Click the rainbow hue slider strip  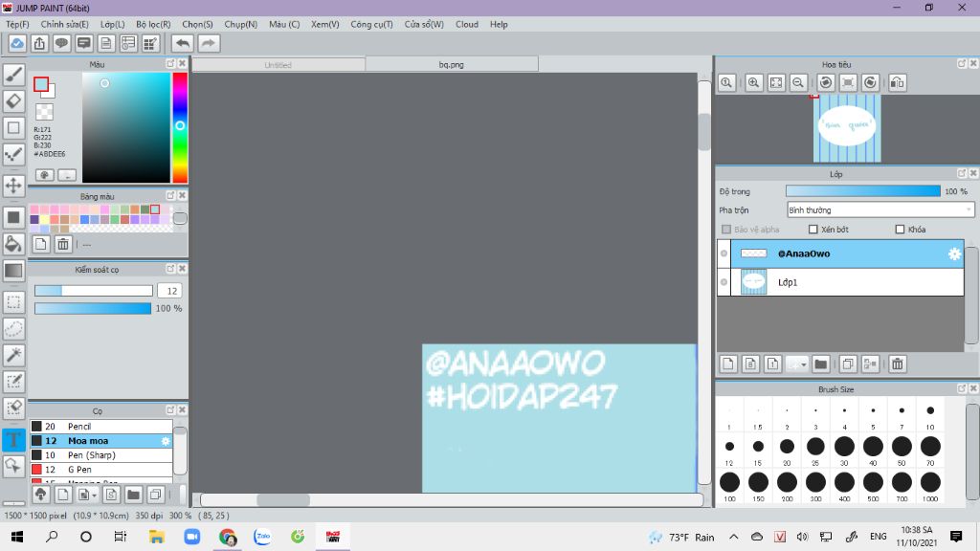point(180,127)
